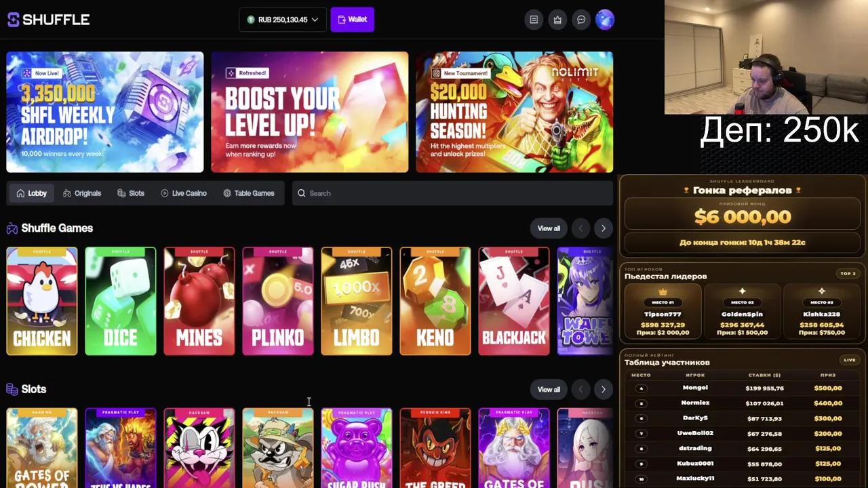The image size is (868, 488).
Task: Select the Lobby tab
Action: coord(31,193)
